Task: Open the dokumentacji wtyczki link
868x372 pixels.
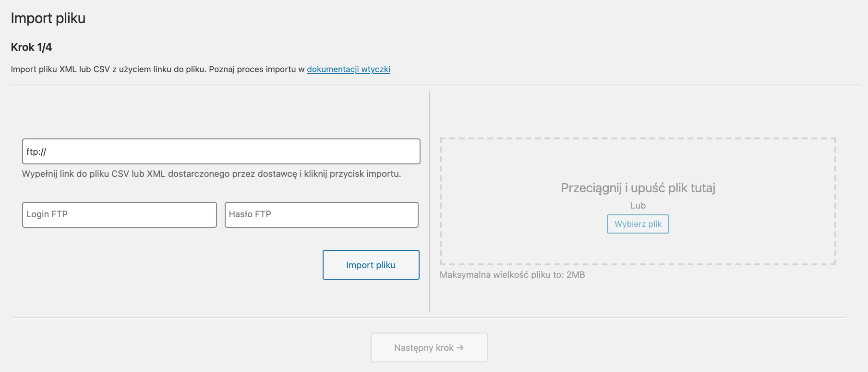Action: 349,69
